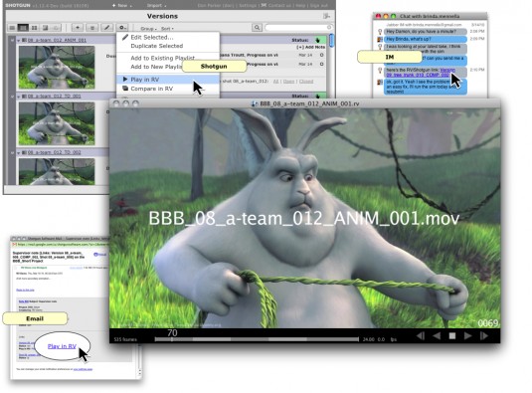This screenshot has height=393, width=532.
Task: Open the gear actions menu icon
Action: pyautogui.click(x=122, y=28)
